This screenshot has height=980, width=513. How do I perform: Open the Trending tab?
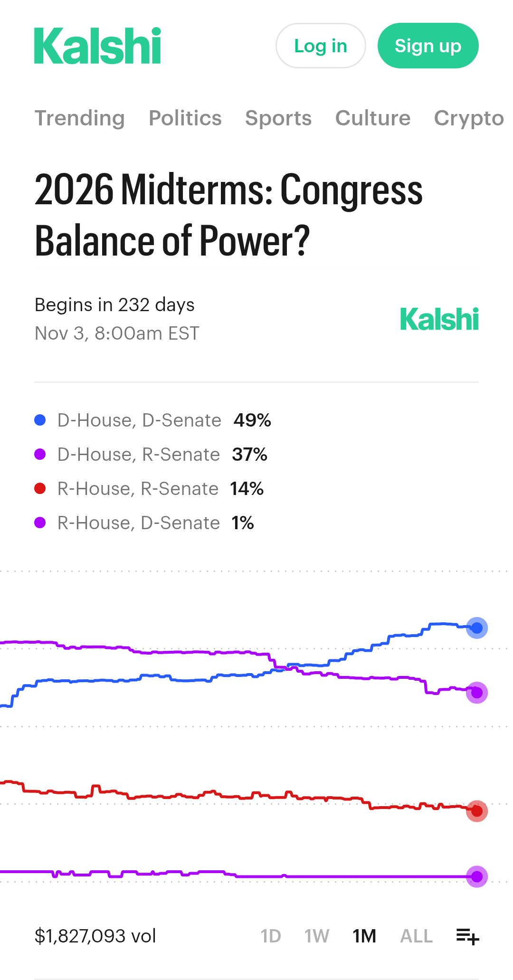[x=80, y=118]
